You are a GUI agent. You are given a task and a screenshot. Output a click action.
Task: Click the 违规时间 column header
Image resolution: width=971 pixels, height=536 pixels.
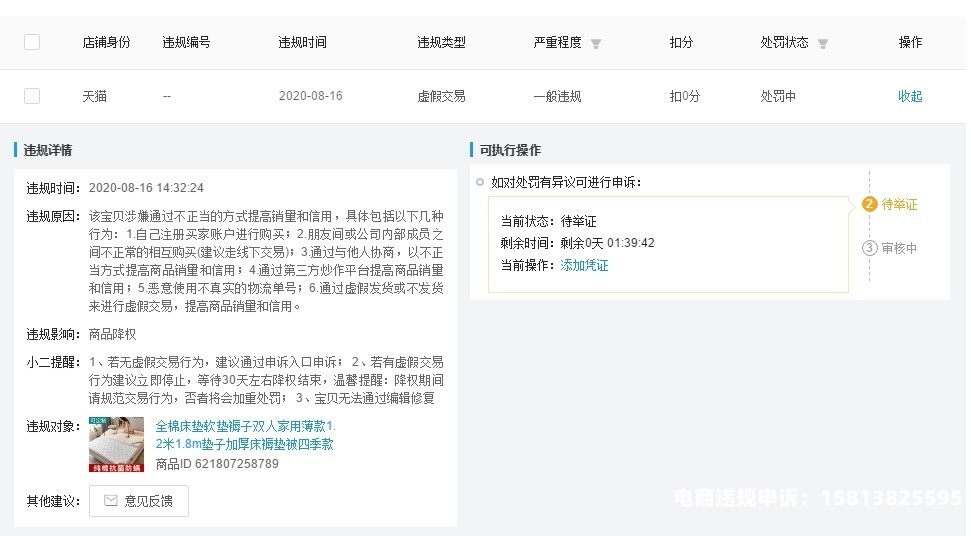click(x=302, y=43)
